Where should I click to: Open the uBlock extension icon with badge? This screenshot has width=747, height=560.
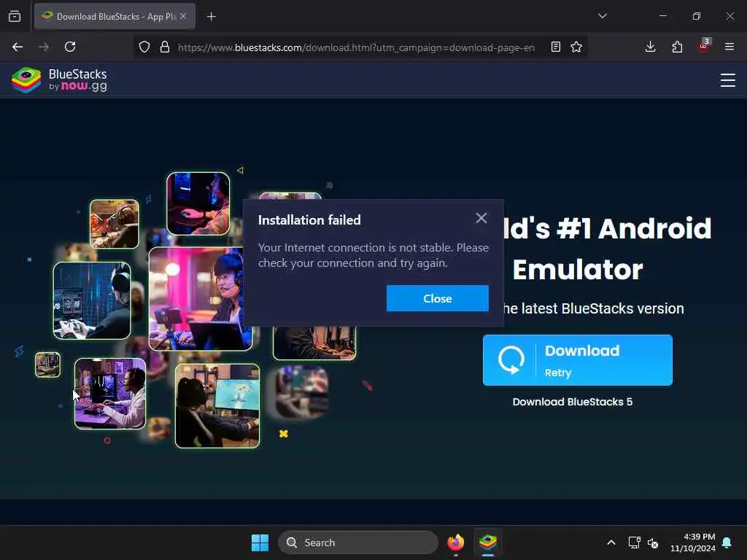(704, 46)
